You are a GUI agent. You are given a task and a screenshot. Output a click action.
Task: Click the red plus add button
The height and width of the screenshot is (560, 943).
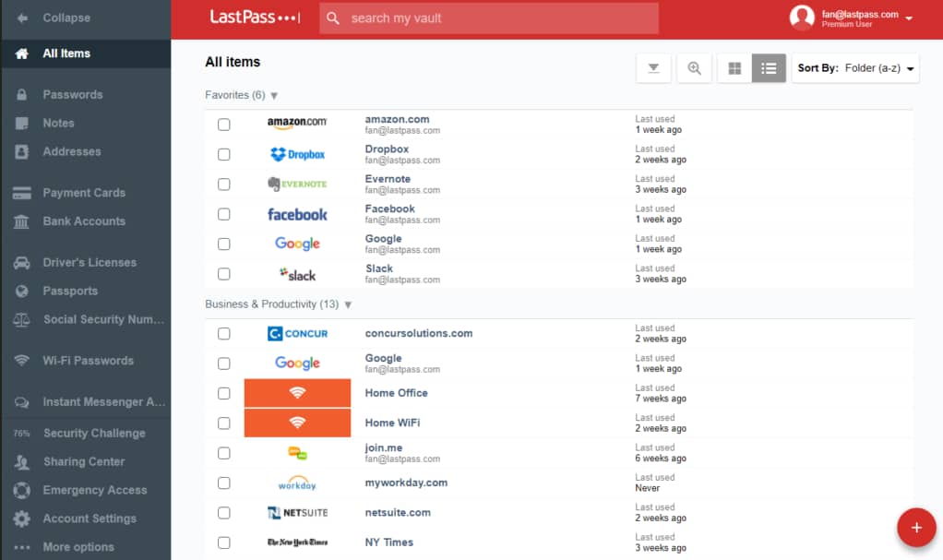pyautogui.click(x=915, y=527)
